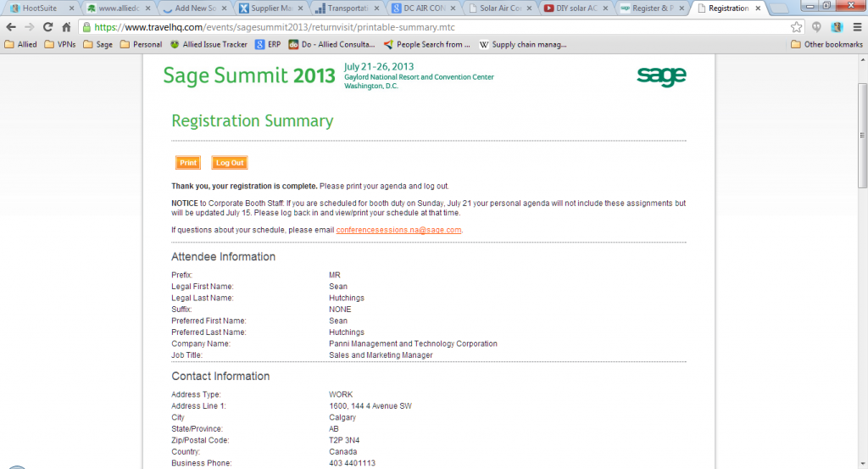Click the orange Log Out button

tap(230, 163)
